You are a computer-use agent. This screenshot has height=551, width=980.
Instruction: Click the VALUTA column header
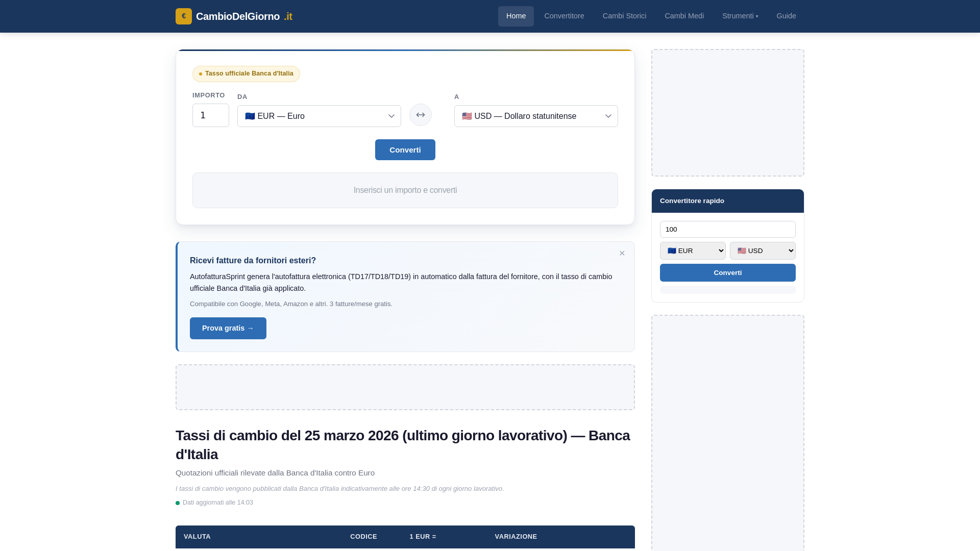point(197,537)
